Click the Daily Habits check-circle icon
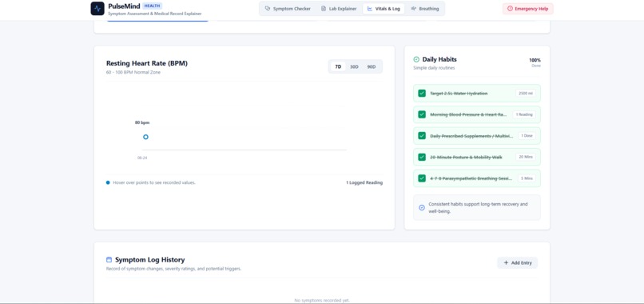The image size is (644, 304). [x=416, y=60]
